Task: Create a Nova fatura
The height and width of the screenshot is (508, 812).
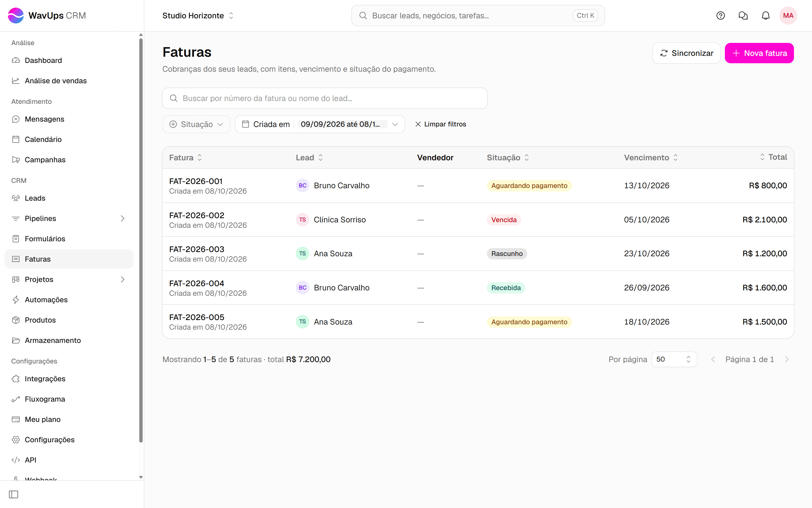Action: 759,53
